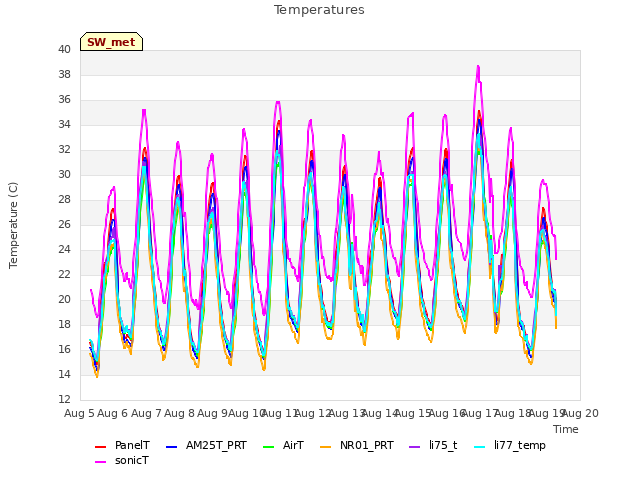Click the red PanelT legend color marker
Viewport: 640px width, 480px height.
100,447
